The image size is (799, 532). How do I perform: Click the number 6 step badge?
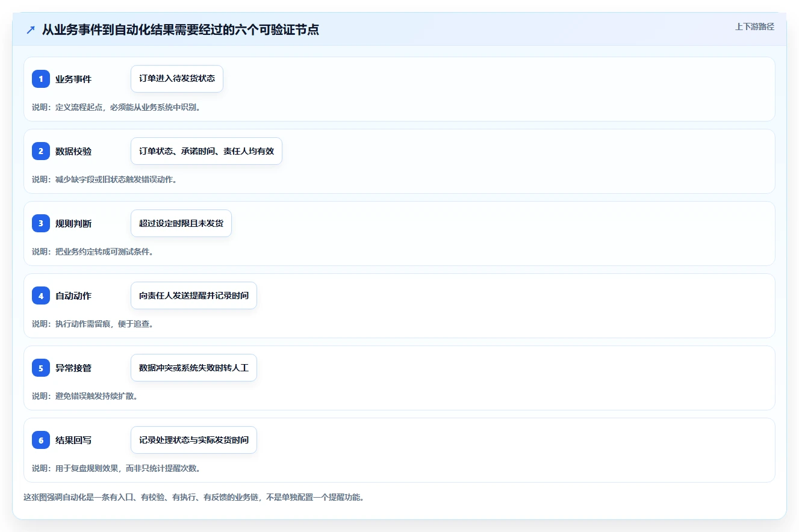point(41,440)
